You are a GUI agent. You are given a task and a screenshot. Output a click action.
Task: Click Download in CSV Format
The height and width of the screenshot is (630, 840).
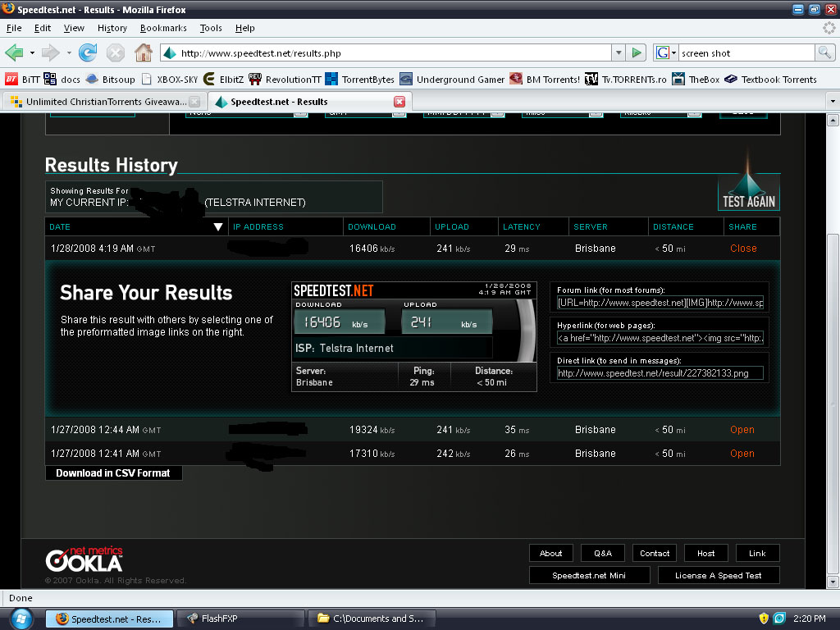[113, 473]
